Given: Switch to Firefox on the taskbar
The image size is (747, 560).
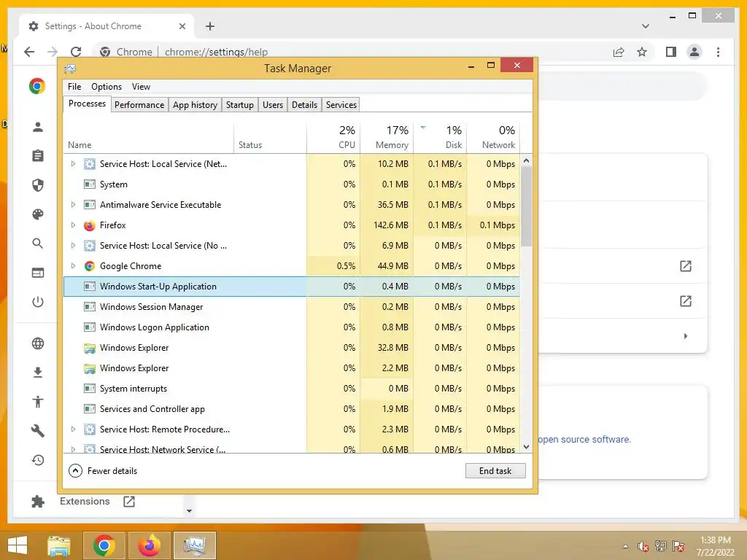Looking at the screenshot, I should click(149, 545).
